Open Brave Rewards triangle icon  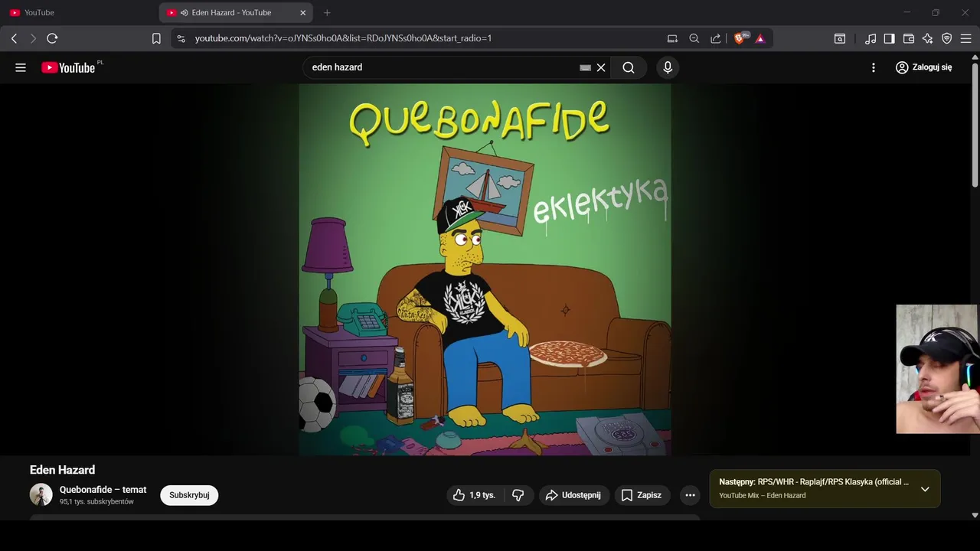click(x=760, y=38)
